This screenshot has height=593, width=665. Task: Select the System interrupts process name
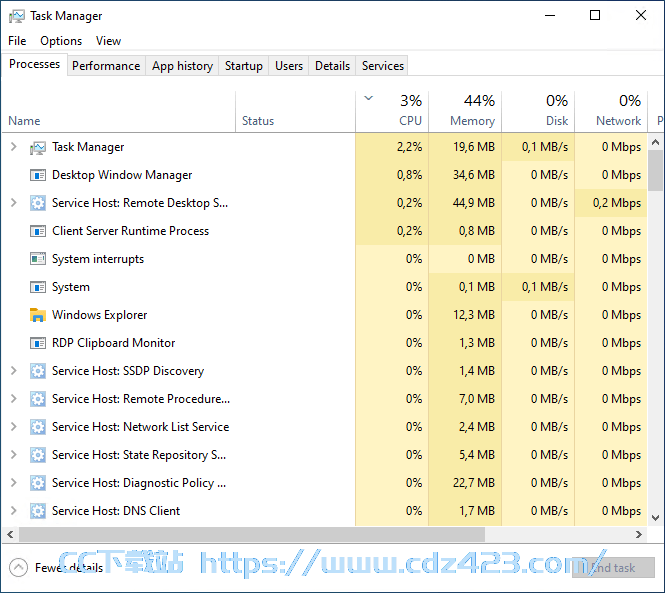[98, 259]
